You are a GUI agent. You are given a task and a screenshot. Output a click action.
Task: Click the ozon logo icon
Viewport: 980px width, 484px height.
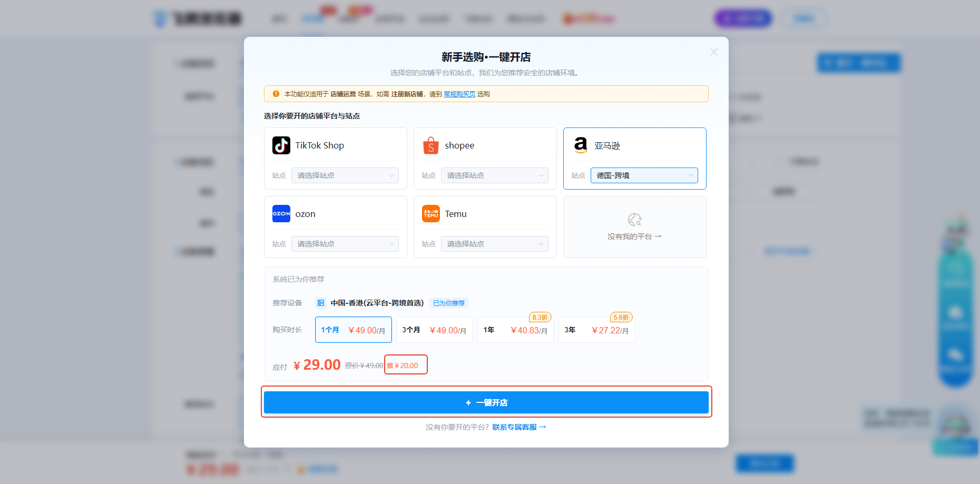281,214
